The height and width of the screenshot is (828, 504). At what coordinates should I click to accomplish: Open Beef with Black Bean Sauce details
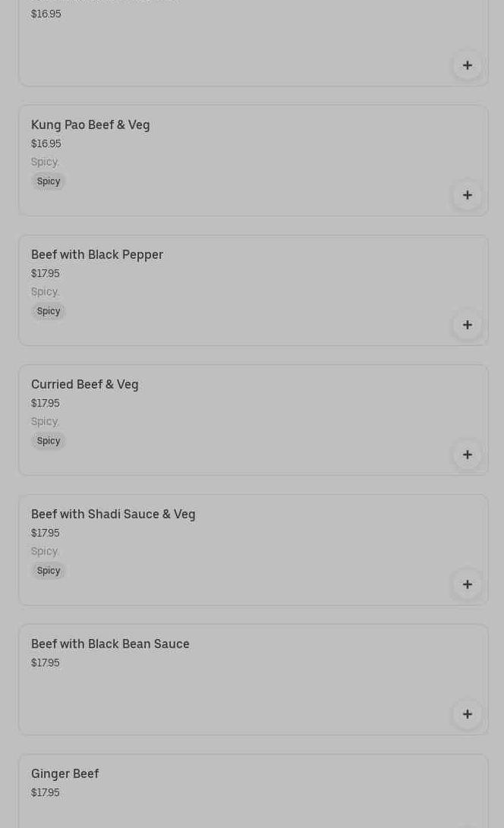pos(110,644)
